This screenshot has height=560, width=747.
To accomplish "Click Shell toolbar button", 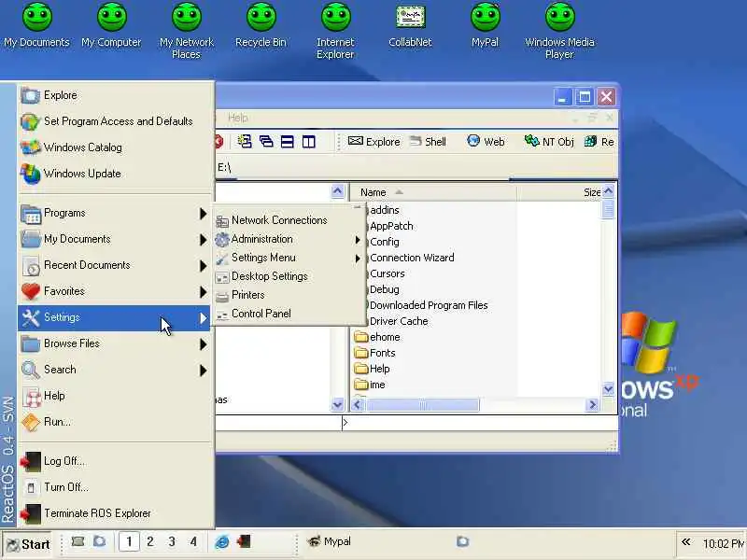I will [428, 142].
